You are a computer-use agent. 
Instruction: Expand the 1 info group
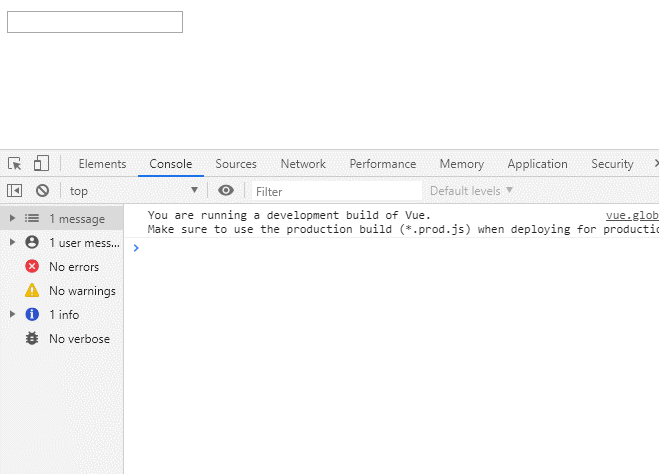(x=12, y=314)
